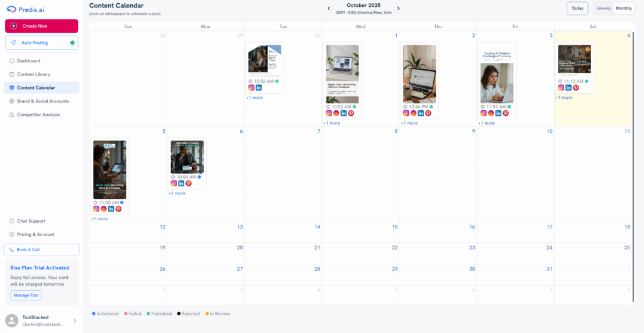
Task: Click the LinkedIn icon on Monday's 10:54 AM post
Action: tap(181, 183)
